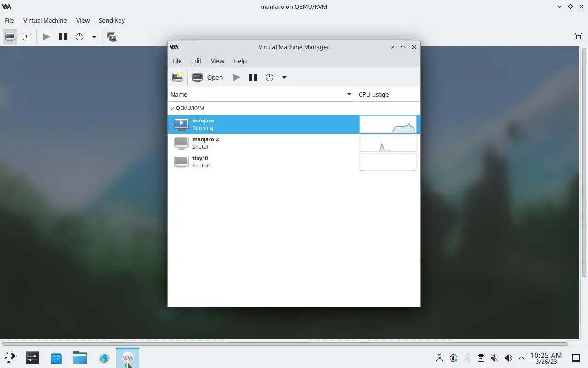Create a new virtual machine
Screen dimensions: 588x368
178,77
